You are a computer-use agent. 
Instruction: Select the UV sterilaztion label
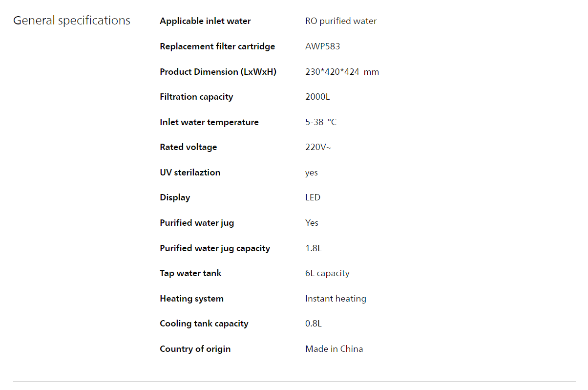190,173
